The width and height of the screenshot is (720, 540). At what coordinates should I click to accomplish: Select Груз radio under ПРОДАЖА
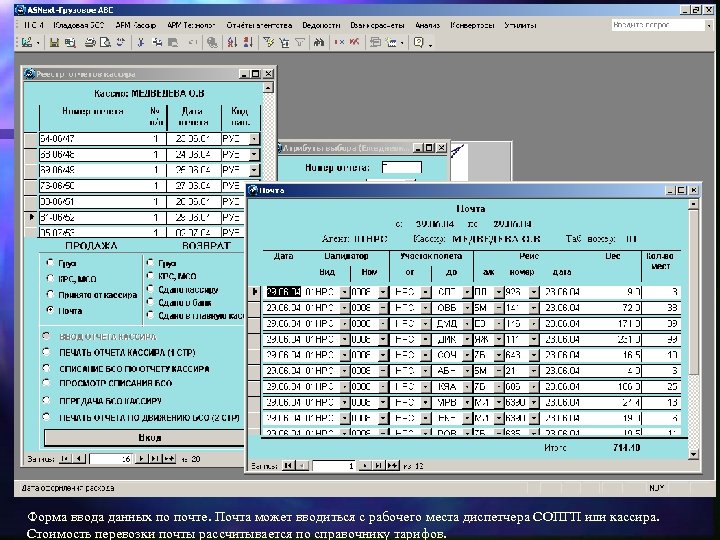click(50, 263)
